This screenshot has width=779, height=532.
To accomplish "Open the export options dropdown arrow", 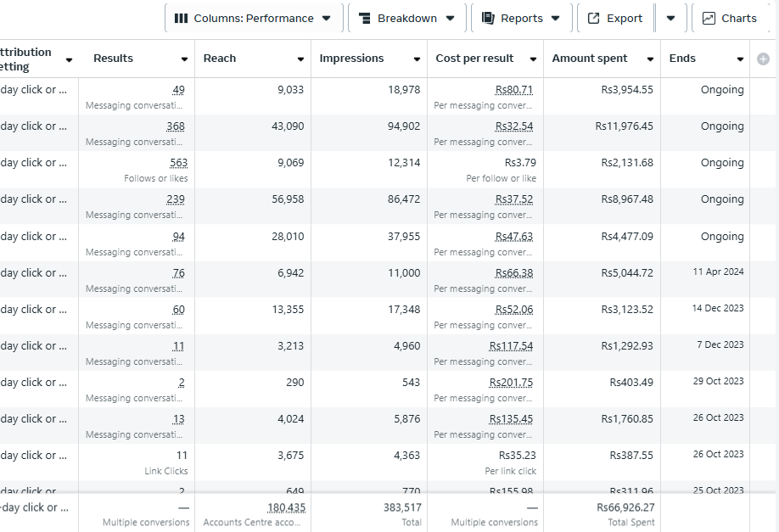I will pos(670,19).
